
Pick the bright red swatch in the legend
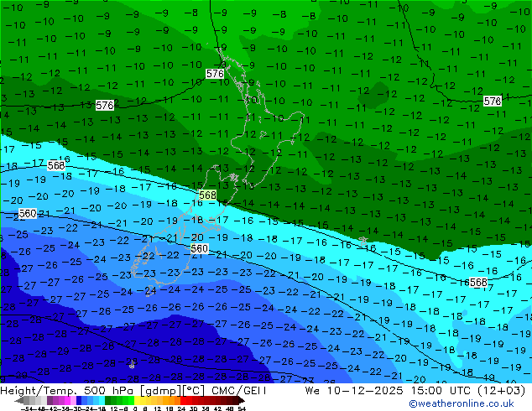tap(183, 401)
